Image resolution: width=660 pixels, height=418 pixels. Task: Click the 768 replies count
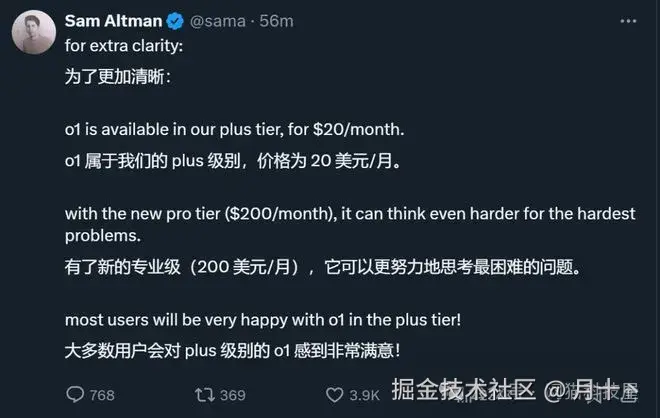102,395
